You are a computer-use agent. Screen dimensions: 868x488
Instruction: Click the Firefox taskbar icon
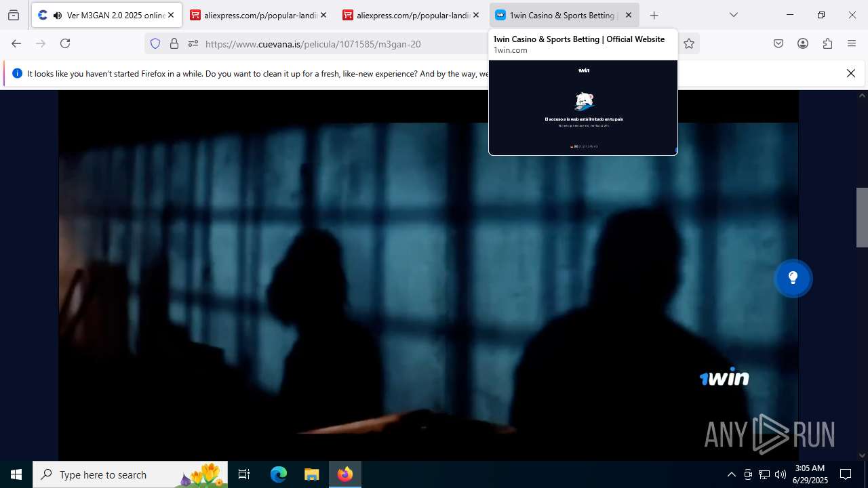(345, 474)
